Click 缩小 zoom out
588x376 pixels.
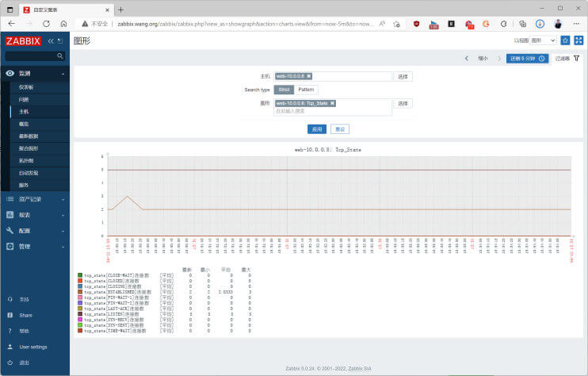point(483,59)
